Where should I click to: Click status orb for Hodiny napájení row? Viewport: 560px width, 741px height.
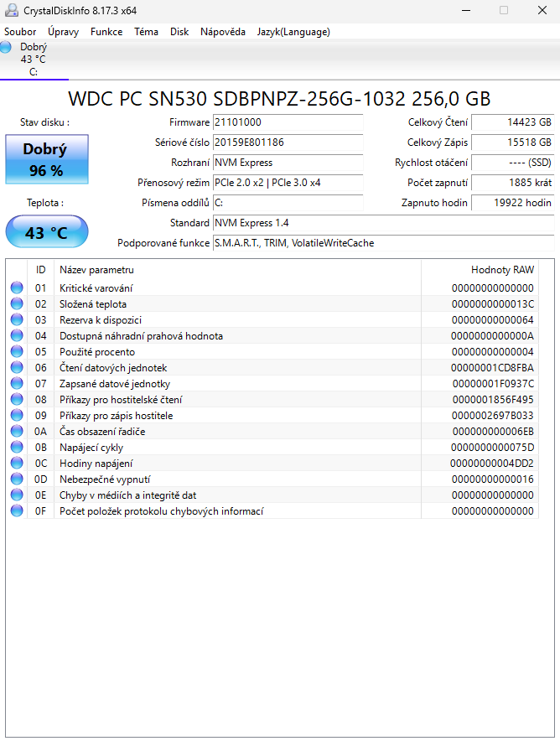[x=17, y=463]
